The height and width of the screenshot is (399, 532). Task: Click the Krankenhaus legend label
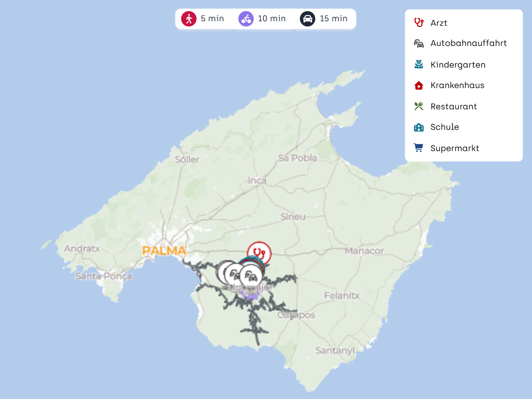[x=457, y=85]
